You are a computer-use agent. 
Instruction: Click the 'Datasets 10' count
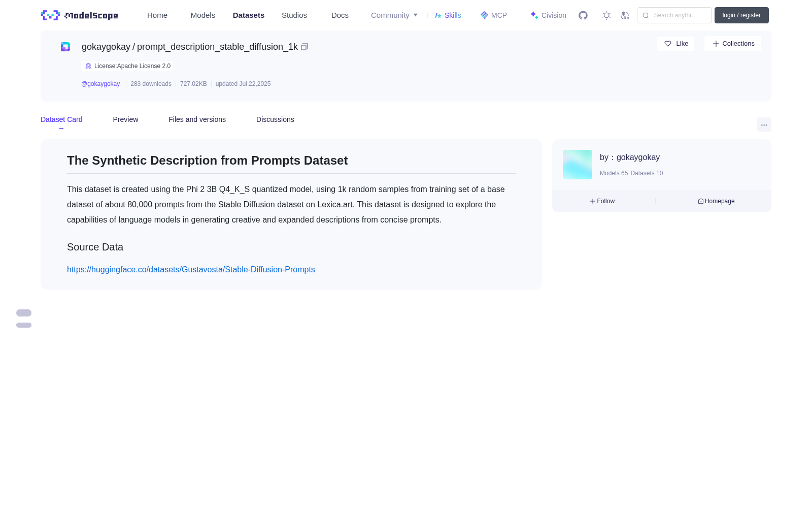pyautogui.click(x=647, y=173)
